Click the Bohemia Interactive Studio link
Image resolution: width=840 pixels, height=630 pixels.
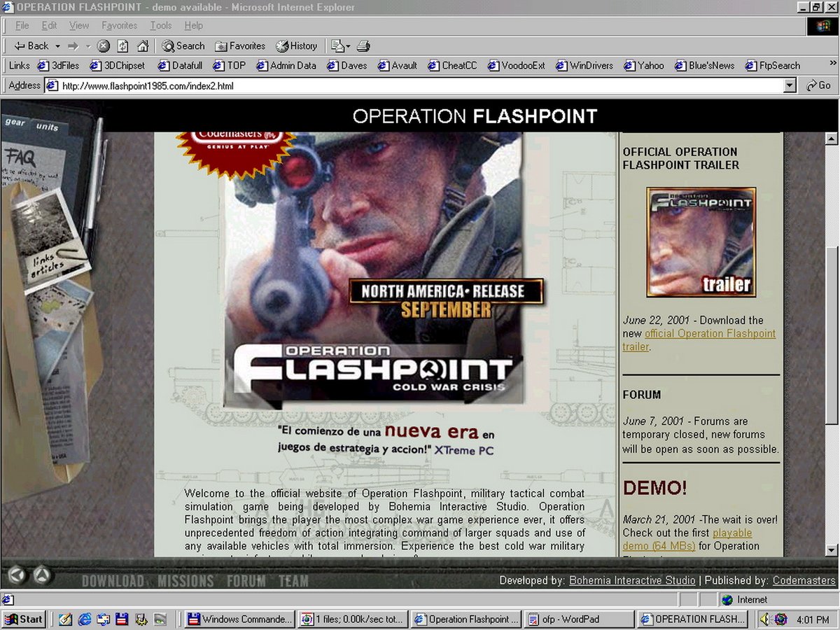[632, 580]
